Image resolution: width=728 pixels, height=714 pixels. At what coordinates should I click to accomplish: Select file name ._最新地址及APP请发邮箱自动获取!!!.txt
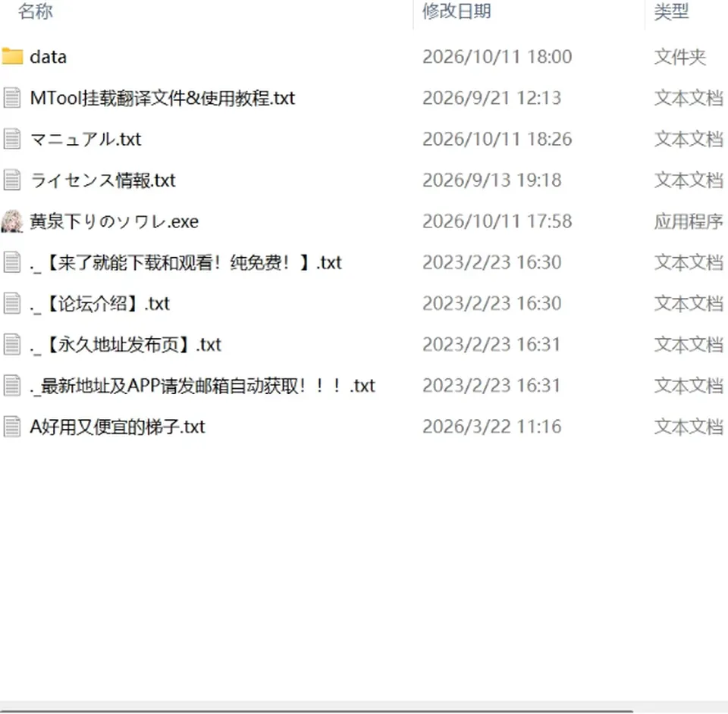coord(202,386)
